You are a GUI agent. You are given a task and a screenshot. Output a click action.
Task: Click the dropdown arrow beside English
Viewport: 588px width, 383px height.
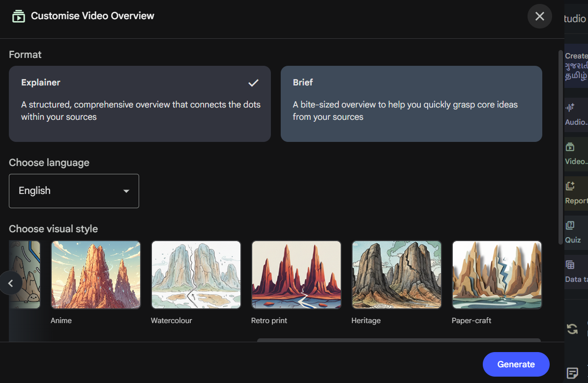point(126,191)
